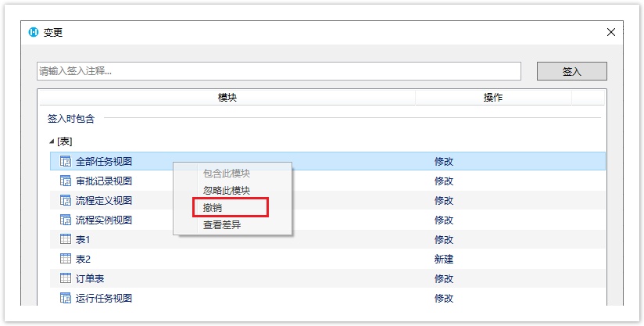644x326 pixels.
Task: Click the table icon beside 表1
Action: coord(66,240)
